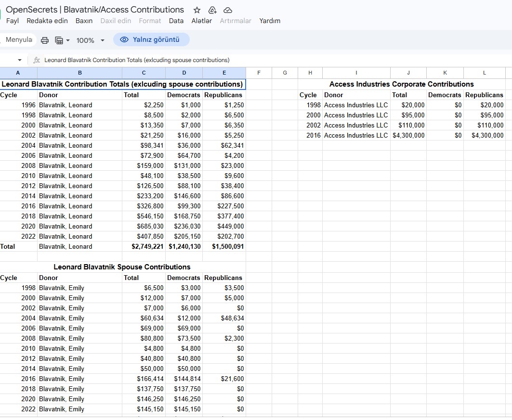Select the $326,800 total cell
Viewport: 512px width, 420px height.
coord(144,206)
